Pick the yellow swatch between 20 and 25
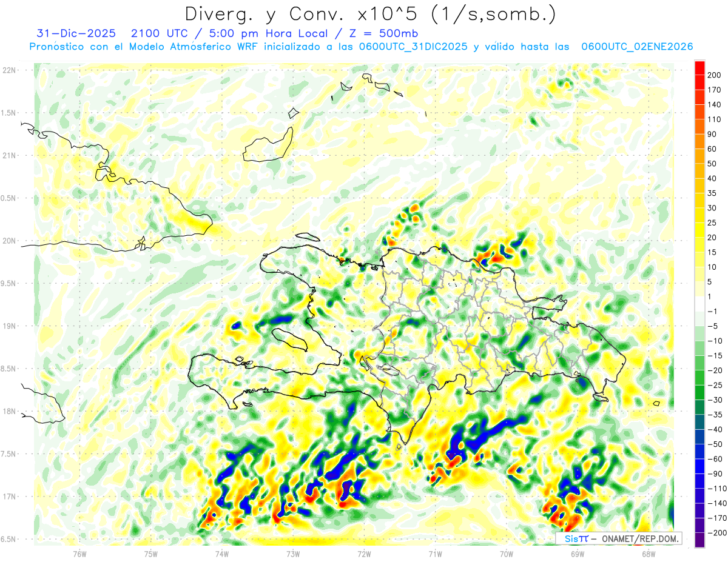 point(699,230)
